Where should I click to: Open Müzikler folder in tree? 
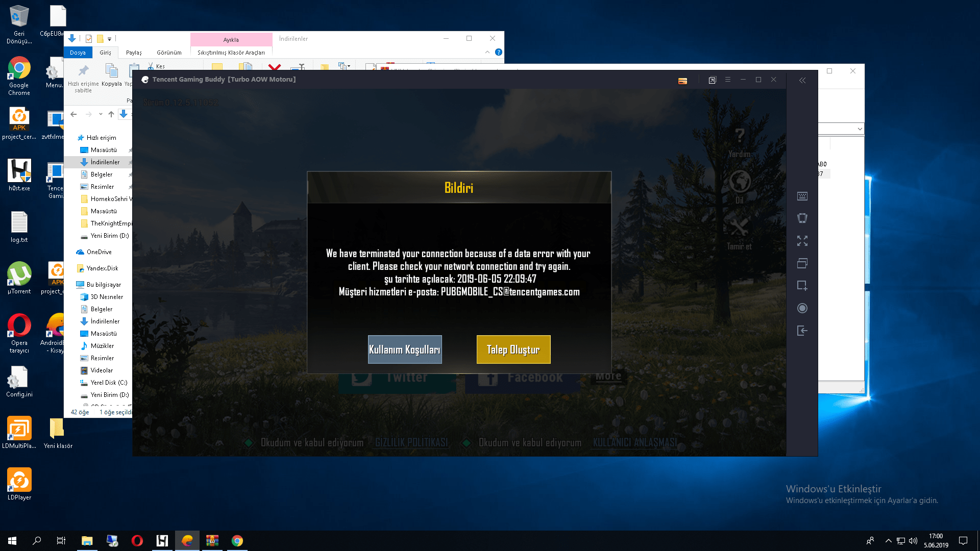[97, 346]
